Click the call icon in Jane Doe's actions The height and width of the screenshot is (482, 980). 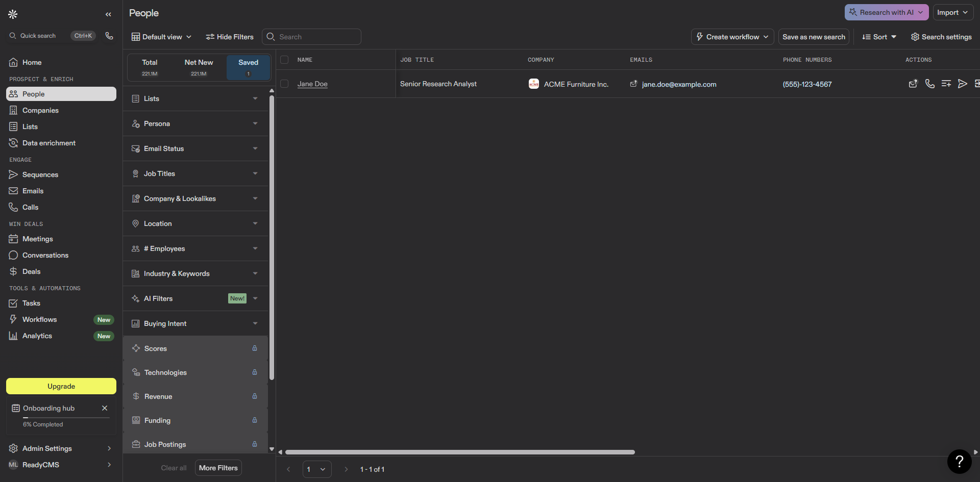coord(930,84)
